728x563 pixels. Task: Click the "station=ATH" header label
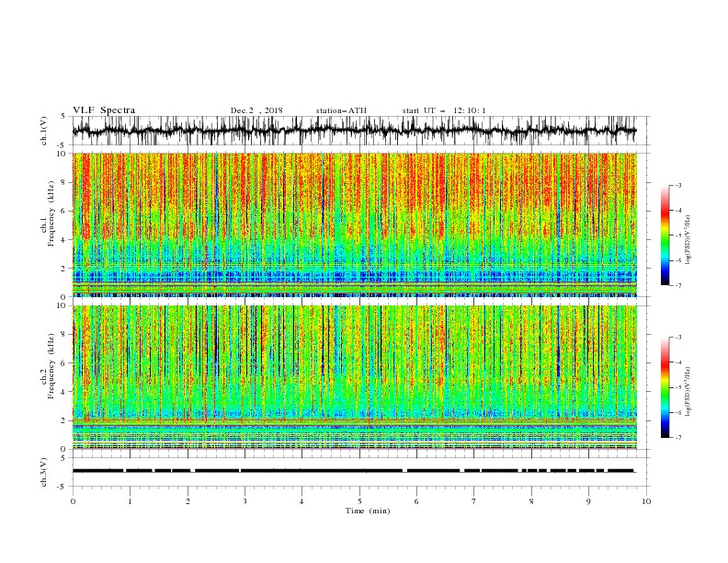tap(341, 110)
